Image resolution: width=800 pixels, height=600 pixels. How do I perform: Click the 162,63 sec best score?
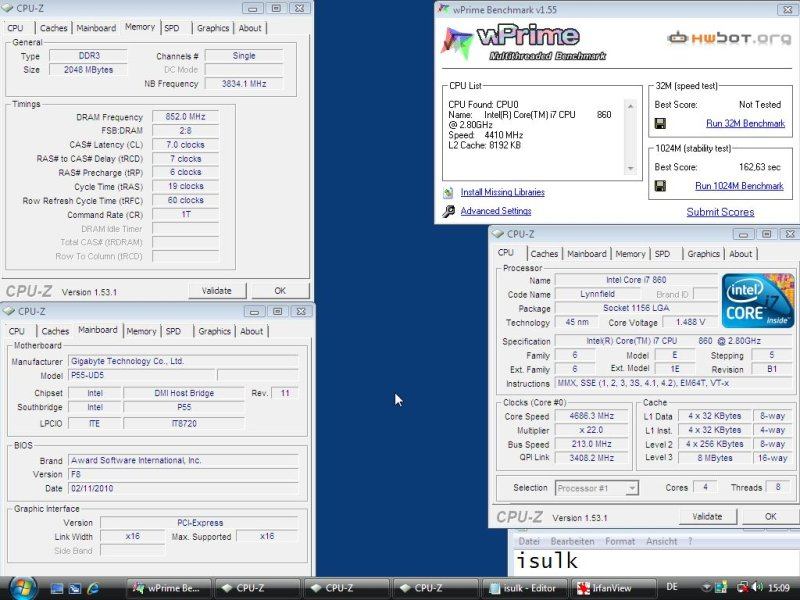point(760,167)
